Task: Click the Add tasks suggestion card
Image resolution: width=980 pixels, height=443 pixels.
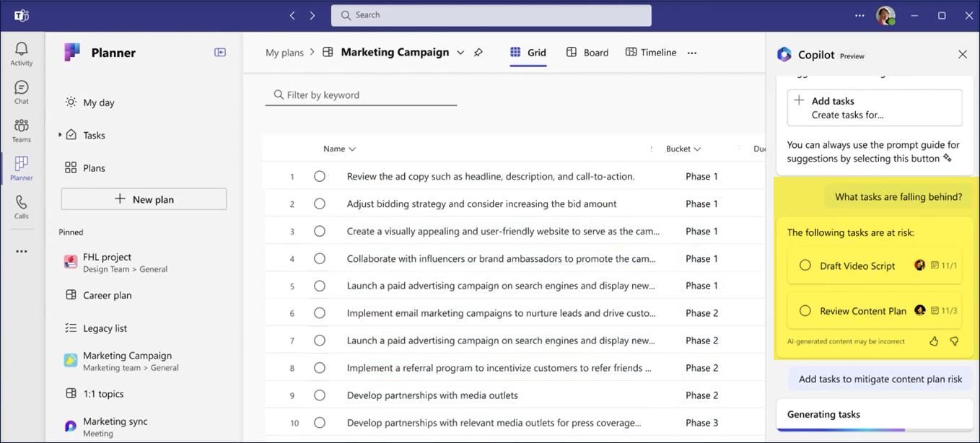Action: [x=874, y=108]
